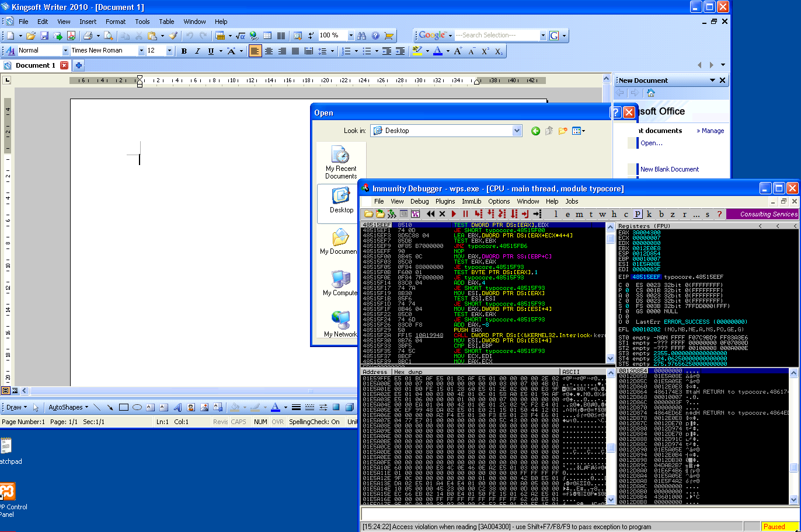This screenshot has height=532, width=801.
Task: Click the Desktop place icon in Open dialog
Action: click(341, 201)
